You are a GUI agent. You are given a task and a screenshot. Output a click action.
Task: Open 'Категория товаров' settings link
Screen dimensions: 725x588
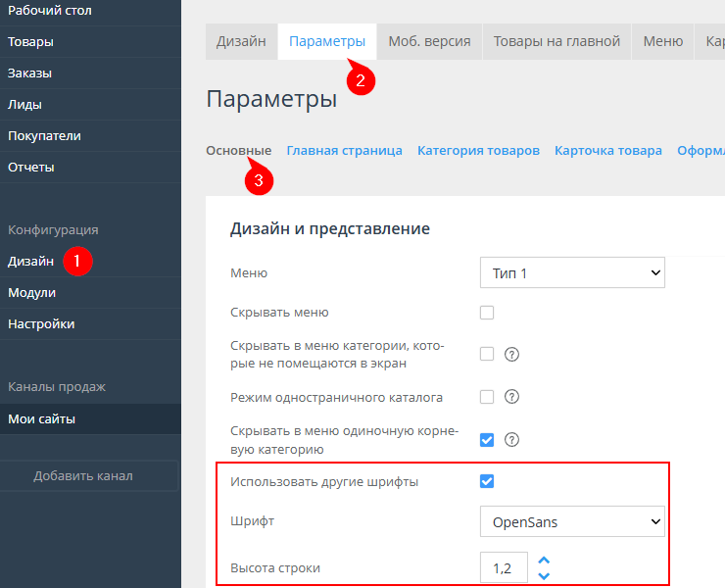(478, 151)
